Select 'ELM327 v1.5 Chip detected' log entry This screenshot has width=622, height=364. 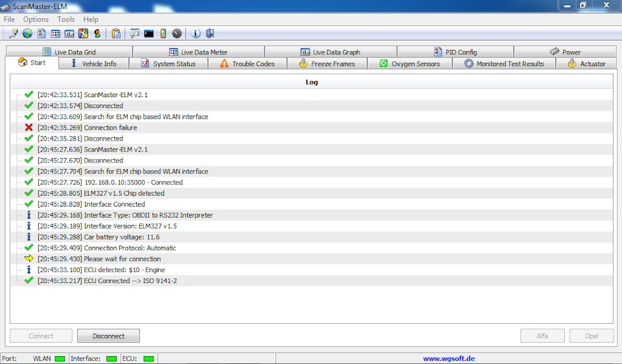312,193
